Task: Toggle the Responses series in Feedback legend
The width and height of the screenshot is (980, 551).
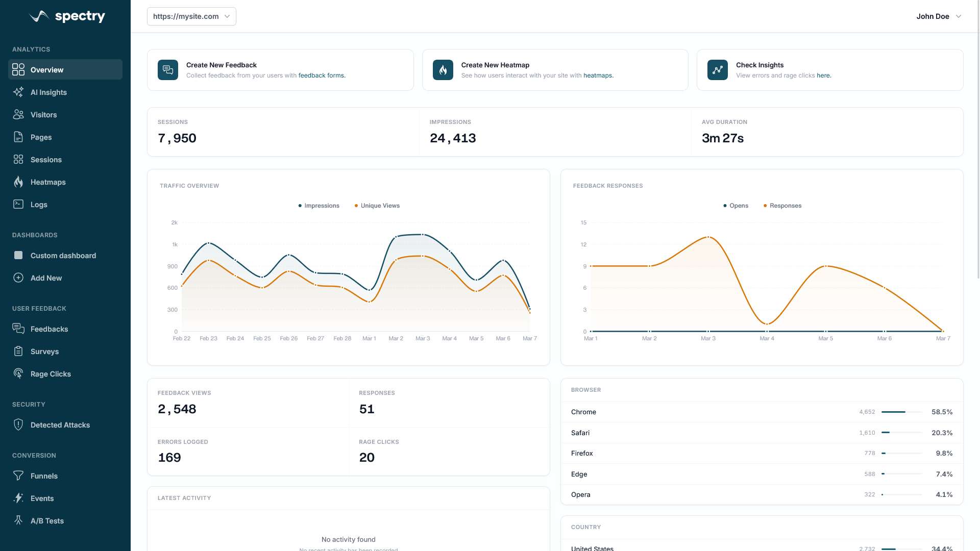Action: point(782,206)
